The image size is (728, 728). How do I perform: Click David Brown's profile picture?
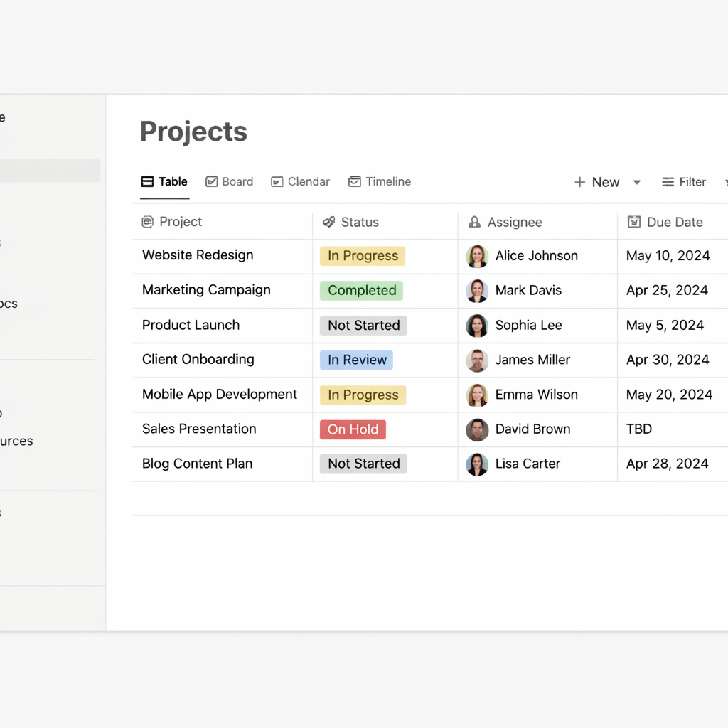tap(477, 429)
